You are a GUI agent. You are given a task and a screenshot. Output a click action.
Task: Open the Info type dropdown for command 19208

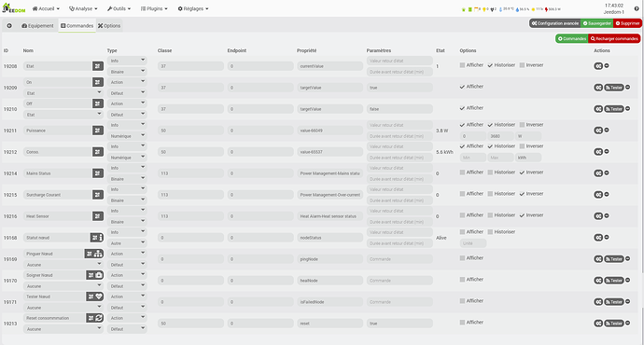point(127,61)
